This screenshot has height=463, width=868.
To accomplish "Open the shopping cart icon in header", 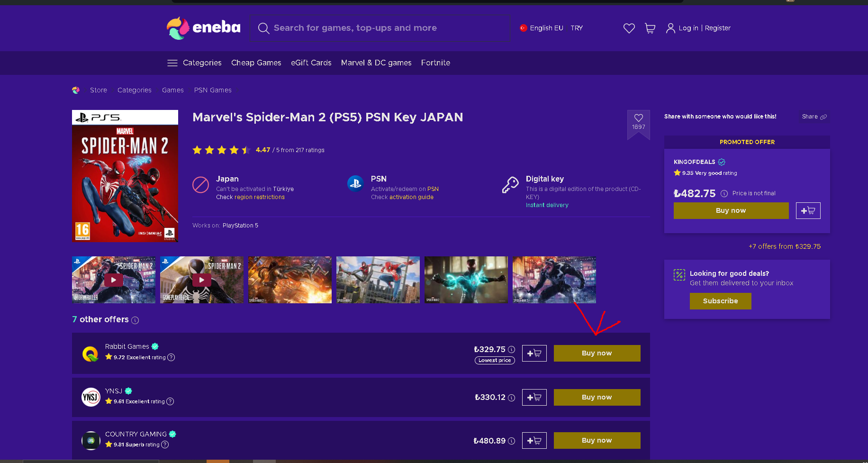I will [x=650, y=28].
